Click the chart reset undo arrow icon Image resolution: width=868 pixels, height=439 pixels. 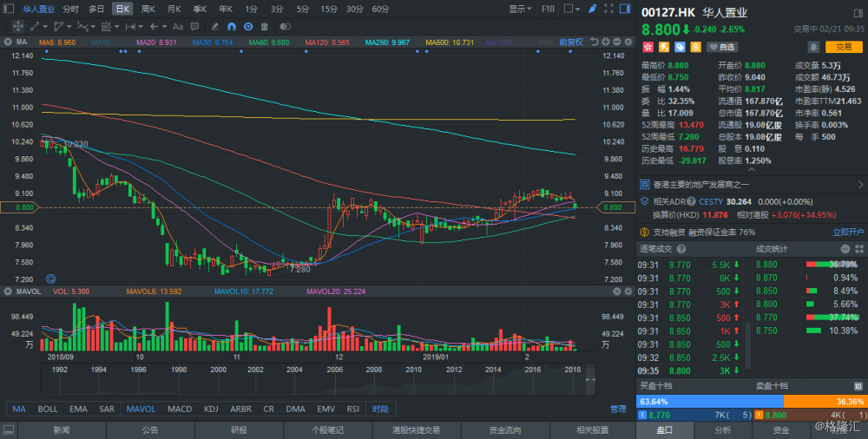[x=595, y=42]
